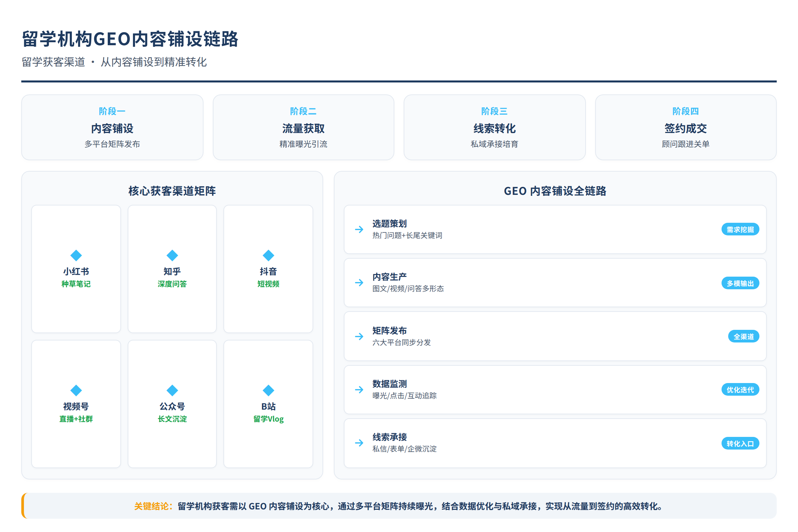Click the diamond icon above 公众号
Screen dimensions: 798x532
(172, 390)
